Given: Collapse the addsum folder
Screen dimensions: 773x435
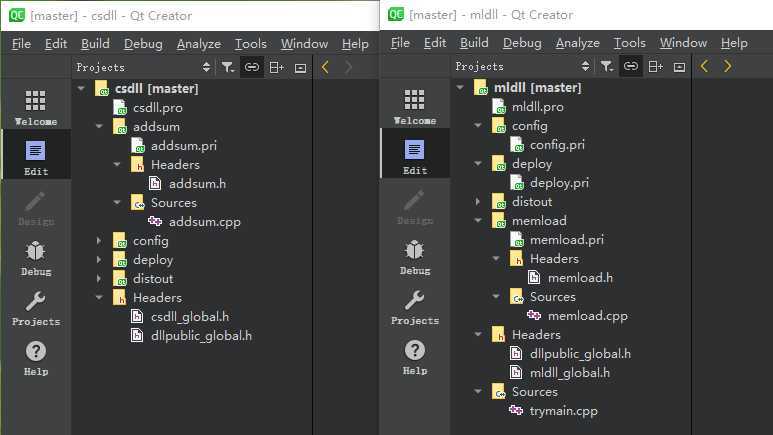Looking at the screenshot, I should 99,127.
